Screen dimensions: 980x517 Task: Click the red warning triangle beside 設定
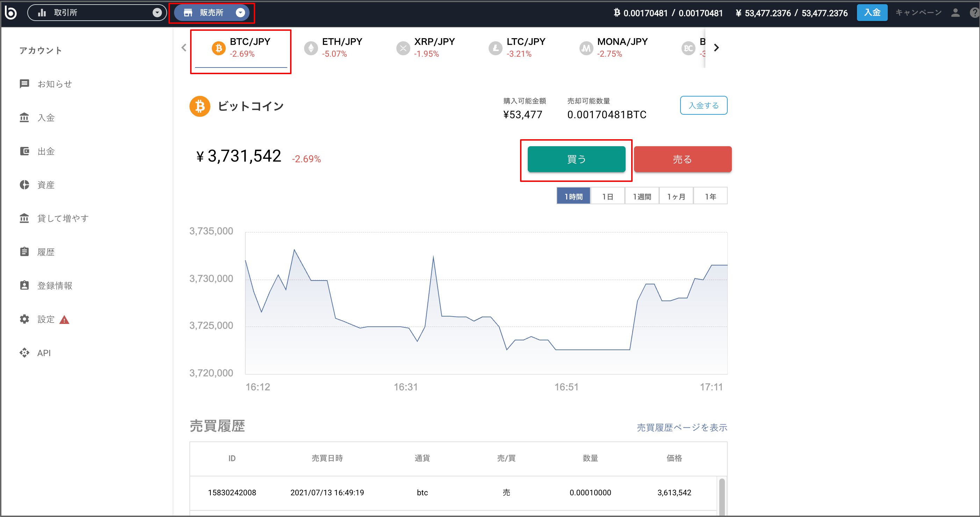pyautogui.click(x=64, y=320)
